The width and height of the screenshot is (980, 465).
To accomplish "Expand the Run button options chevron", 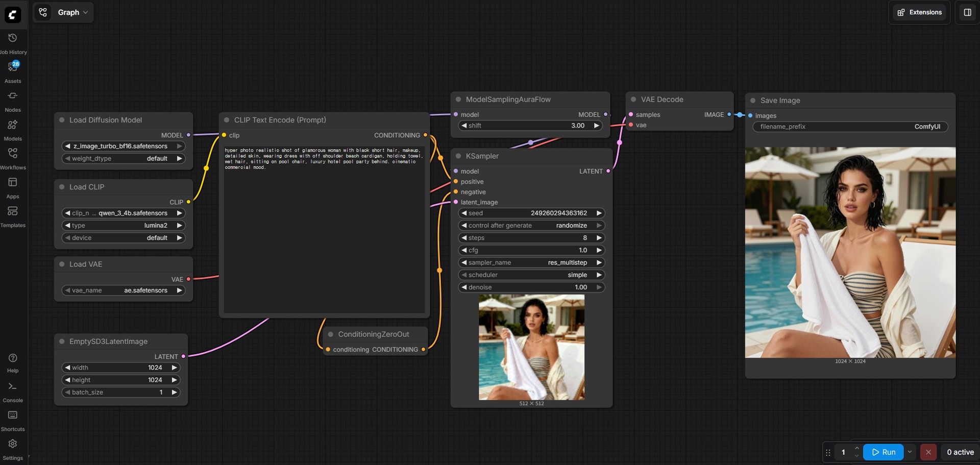I will coord(910,452).
